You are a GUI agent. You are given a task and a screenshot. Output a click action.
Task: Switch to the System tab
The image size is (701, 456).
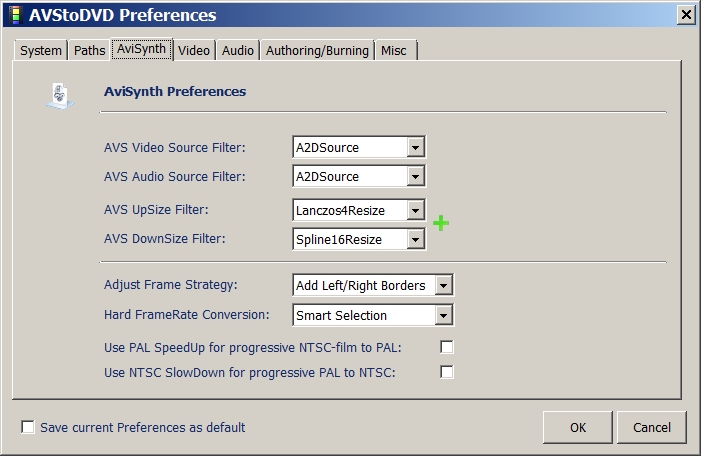pos(41,50)
